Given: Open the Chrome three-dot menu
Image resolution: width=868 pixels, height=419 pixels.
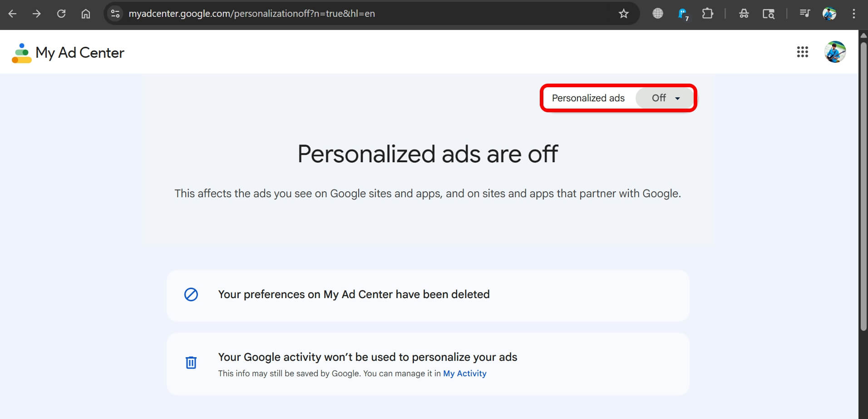Looking at the screenshot, I should pyautogui.click(x=853, y=14).
